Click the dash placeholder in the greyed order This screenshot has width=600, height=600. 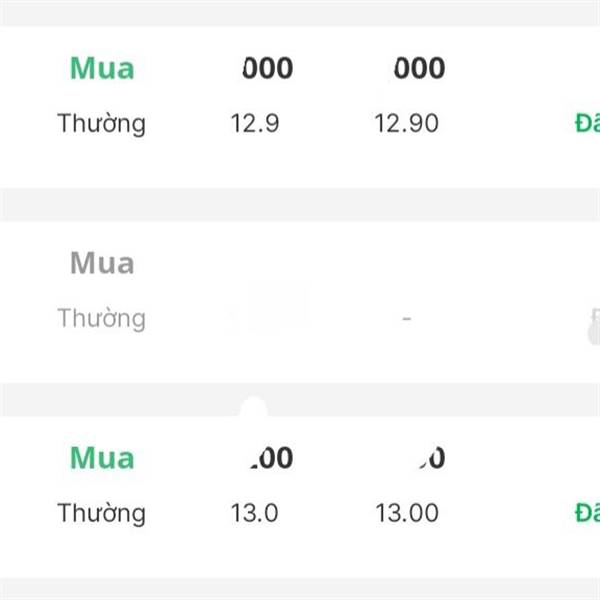pyautogui.click(x=407, y=318)
